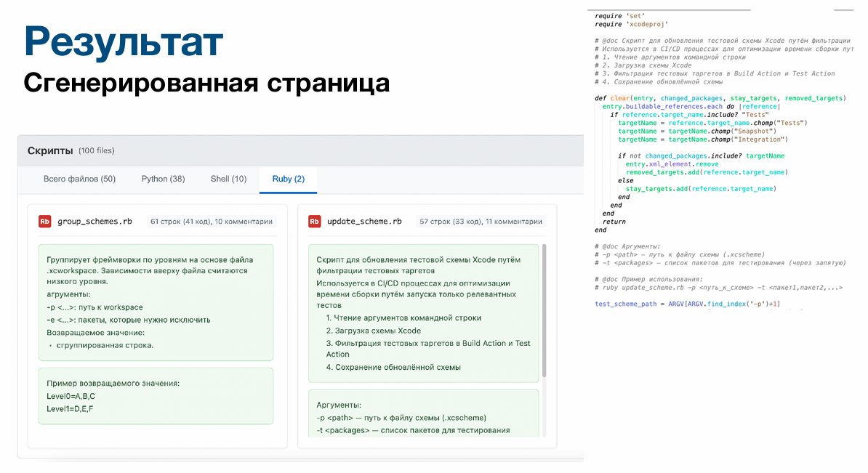Viewport: 868px width, 473px height.
Task: Click the 'targetName.chomp("Snapshot")' code line
Action: coord(697,131)
